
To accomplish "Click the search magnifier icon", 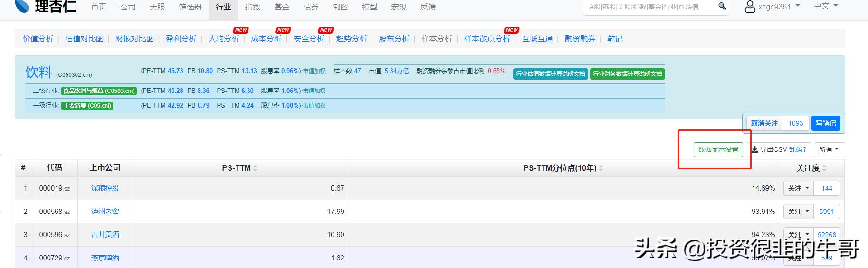I will [x=722, y=6].
